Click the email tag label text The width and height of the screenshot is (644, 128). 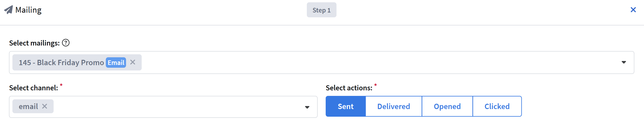click(x=28, y=107)
